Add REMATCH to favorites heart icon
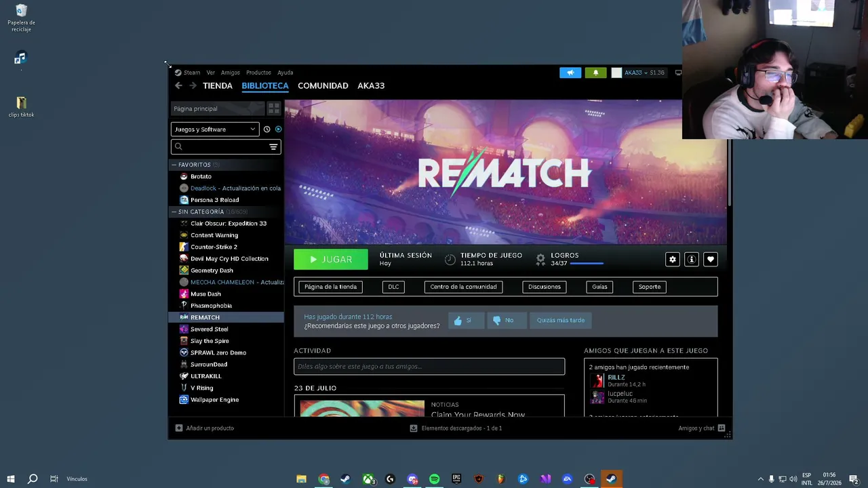868x488 pixels. click(x=710, y=259)
